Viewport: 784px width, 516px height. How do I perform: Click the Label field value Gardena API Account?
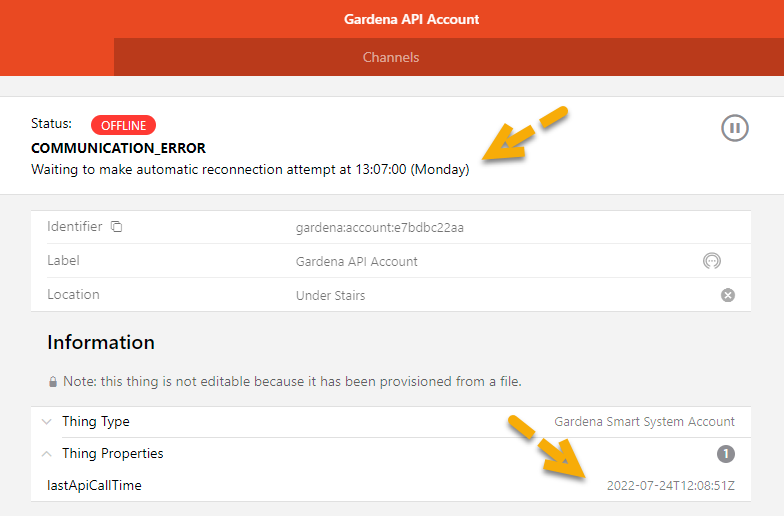click(356, 262)
